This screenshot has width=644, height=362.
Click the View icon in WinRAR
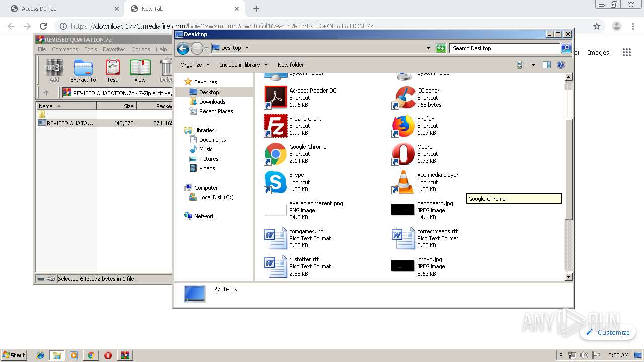click(x=140, y=70)
